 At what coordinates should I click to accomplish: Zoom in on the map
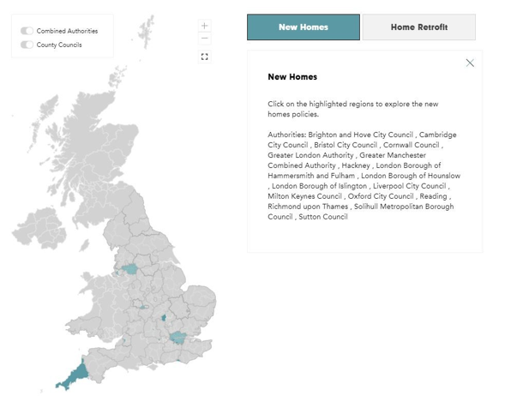pyautogui.click(x=205, y=26)
